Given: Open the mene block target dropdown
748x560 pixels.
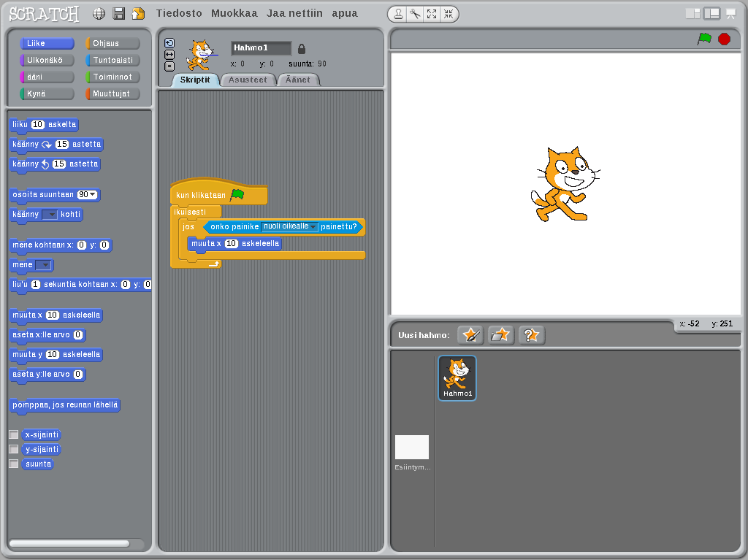Looking at the screenshot, I should click(43, 265).
